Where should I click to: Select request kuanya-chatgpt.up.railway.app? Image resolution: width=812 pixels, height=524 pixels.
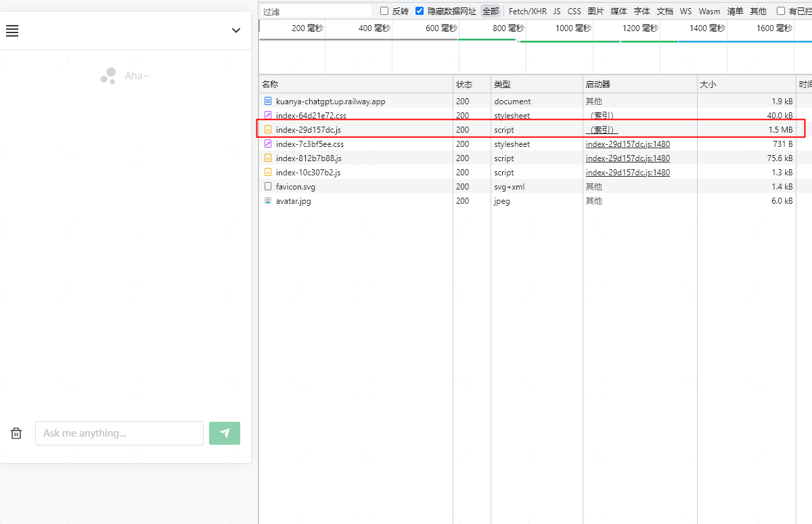(330, 102)
